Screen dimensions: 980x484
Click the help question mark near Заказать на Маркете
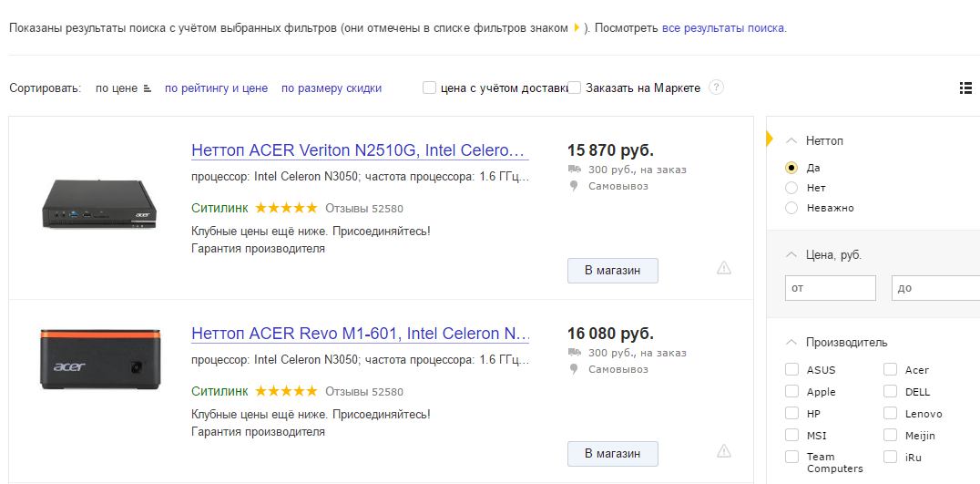pyautogui.click(x=717, y=88)
